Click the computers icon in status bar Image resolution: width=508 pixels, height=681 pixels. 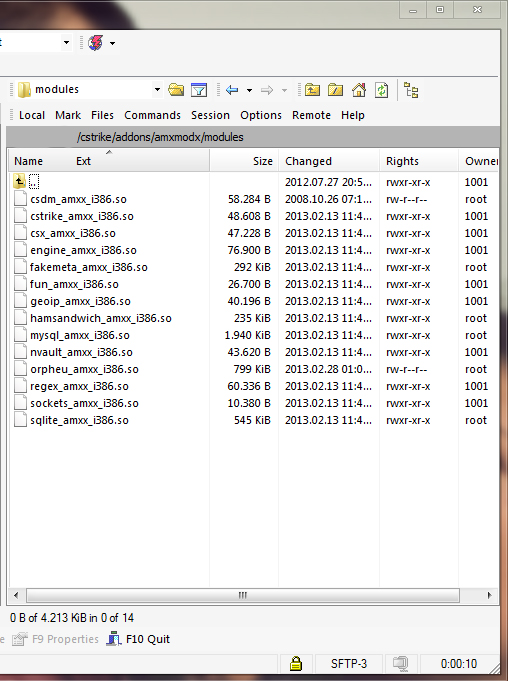tap(400, 663)
